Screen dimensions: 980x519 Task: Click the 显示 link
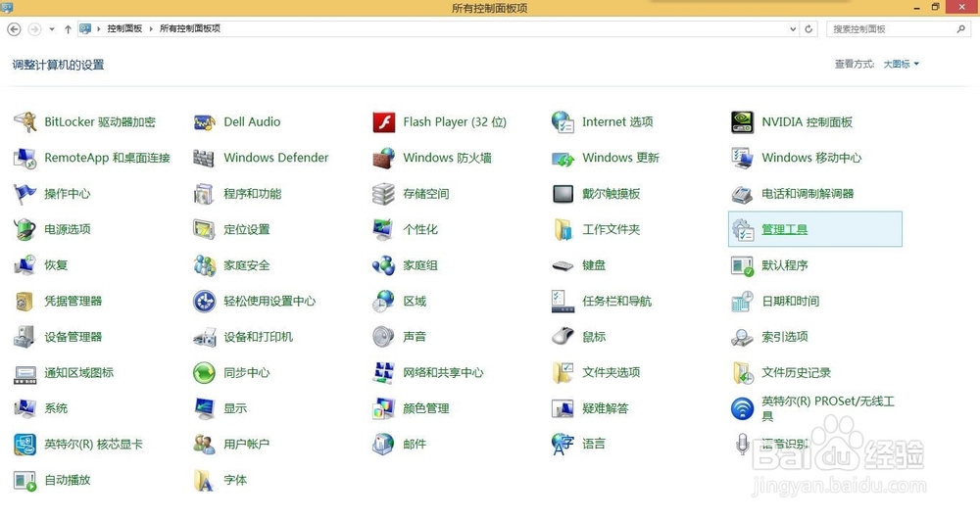(x=235, y=408)
